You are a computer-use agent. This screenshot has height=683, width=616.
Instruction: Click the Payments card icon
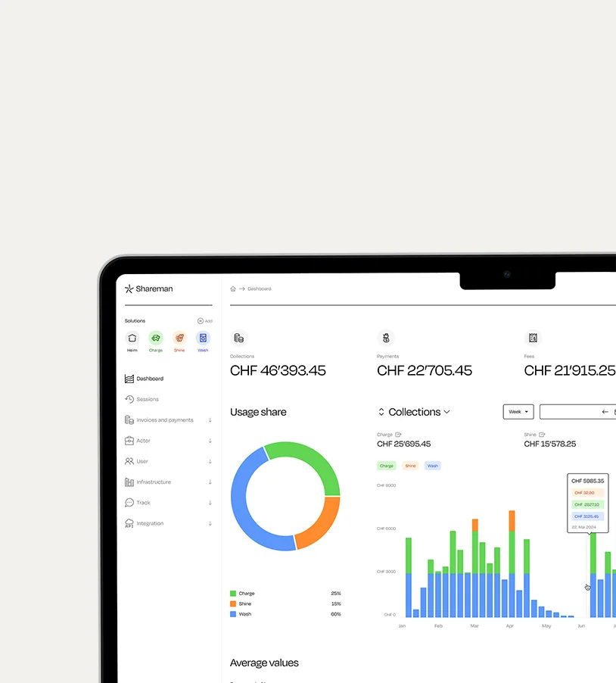(386, 338)
